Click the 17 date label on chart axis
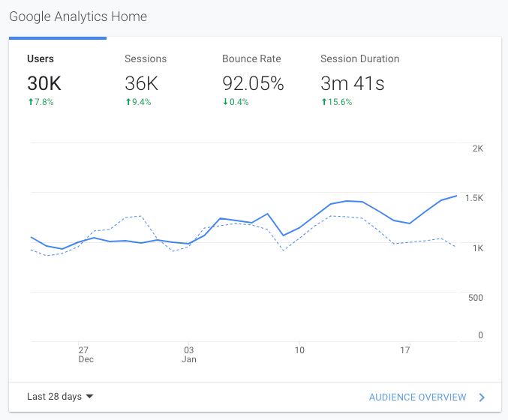Image resolution: width=508 pixels, height=420 pixels. pyautogui.click(x=405, y=349)
